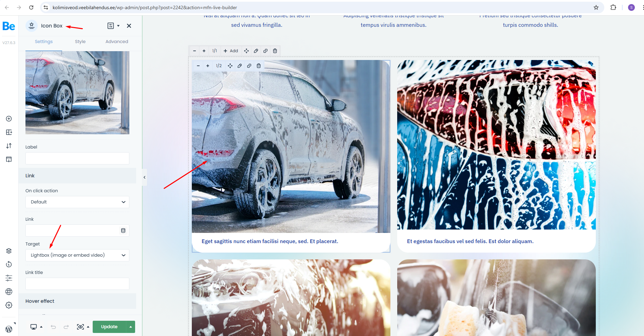Click the clone icon in the 1/1 wrap toolbar
Screen dimensions: 644x336
coord(265,51)
